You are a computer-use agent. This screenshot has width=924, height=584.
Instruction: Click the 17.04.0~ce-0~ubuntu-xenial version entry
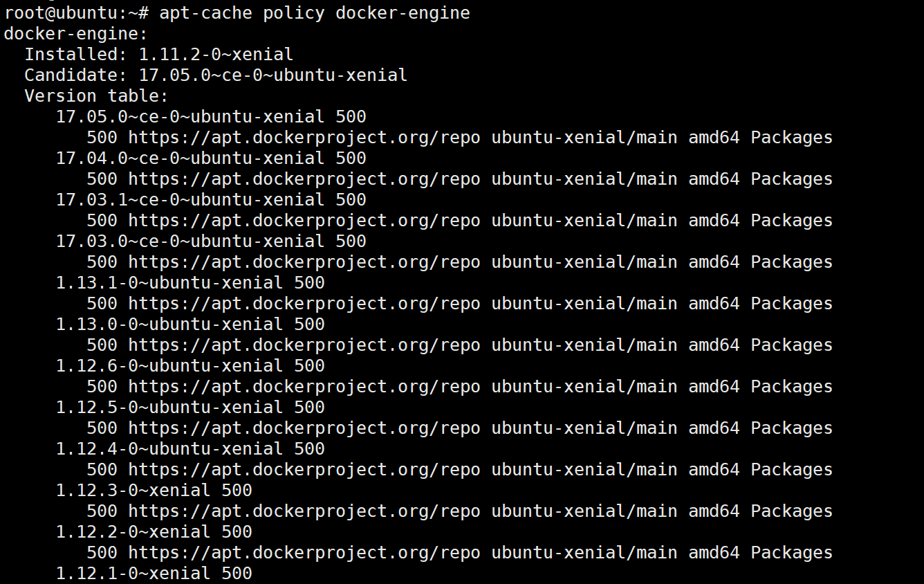pos(190,158)
